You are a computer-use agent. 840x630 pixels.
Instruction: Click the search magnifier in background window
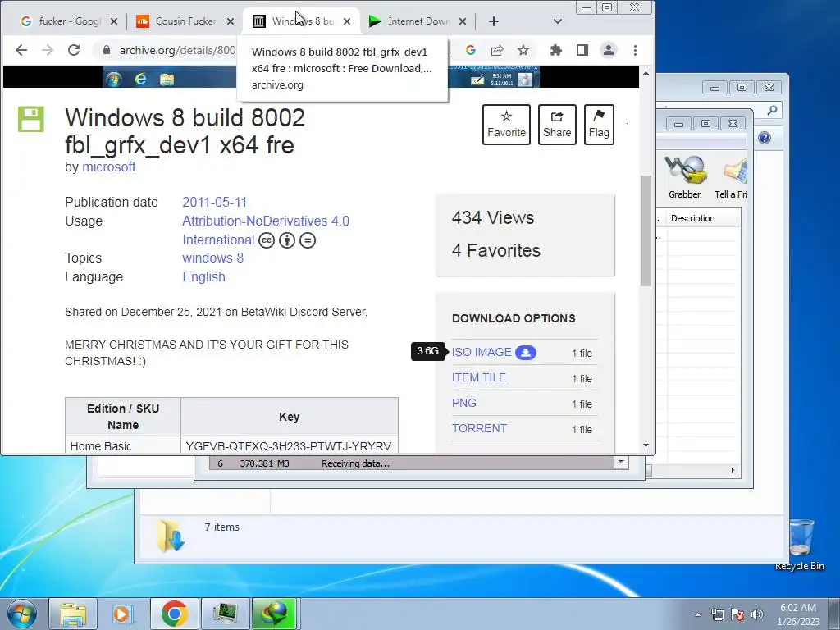tap(772, 111)
